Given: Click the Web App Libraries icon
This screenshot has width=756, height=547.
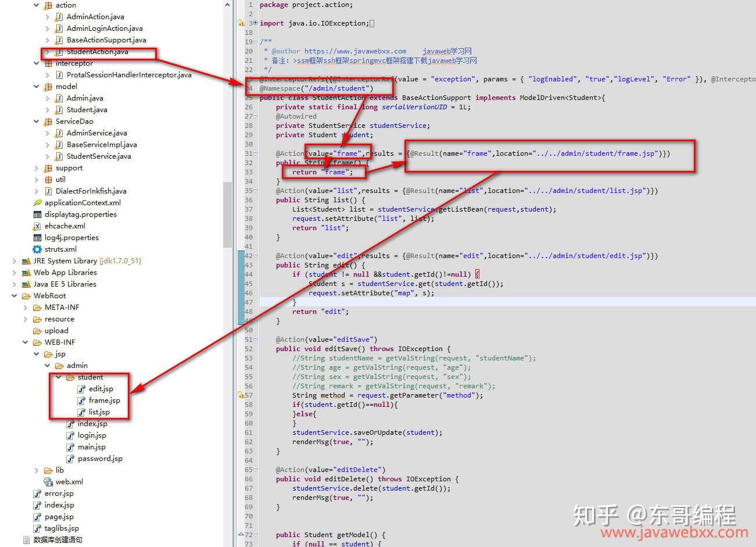Looking at the screenshot, I should [x=26, y=273].
